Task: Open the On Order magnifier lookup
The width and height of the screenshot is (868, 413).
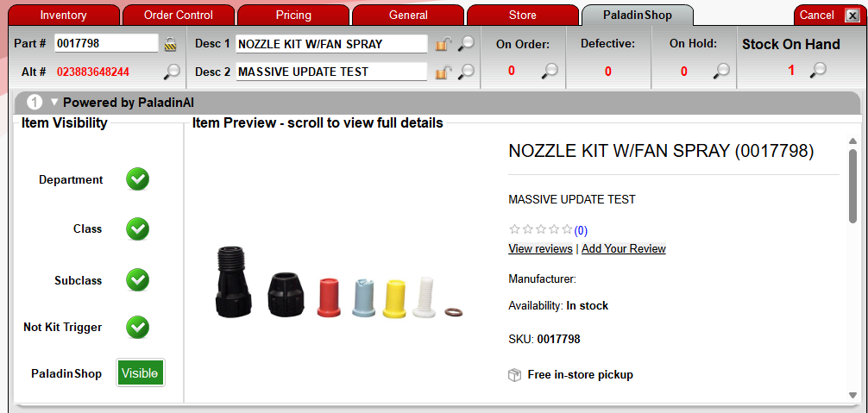Action: pyautogui.click(x=550, y=70)
